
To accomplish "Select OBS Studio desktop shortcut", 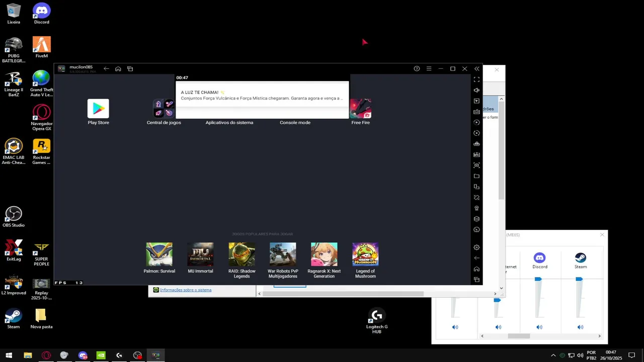I will point(14,217).
